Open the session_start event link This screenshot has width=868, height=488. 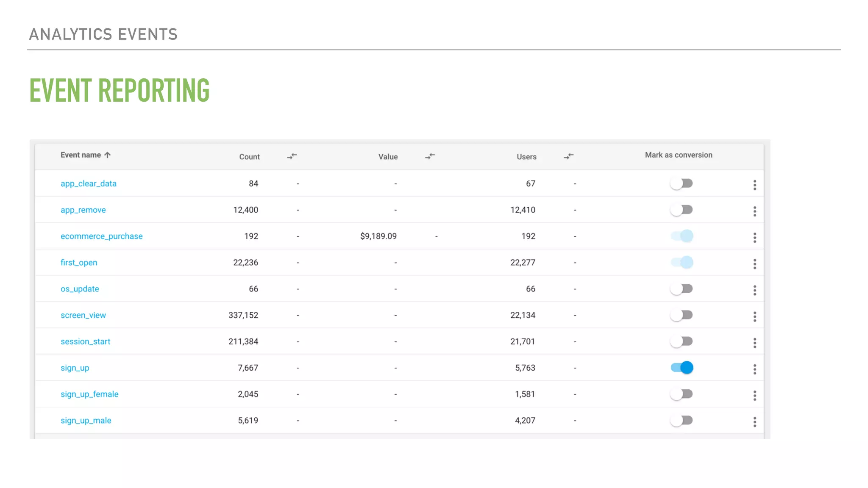(85, 341)
